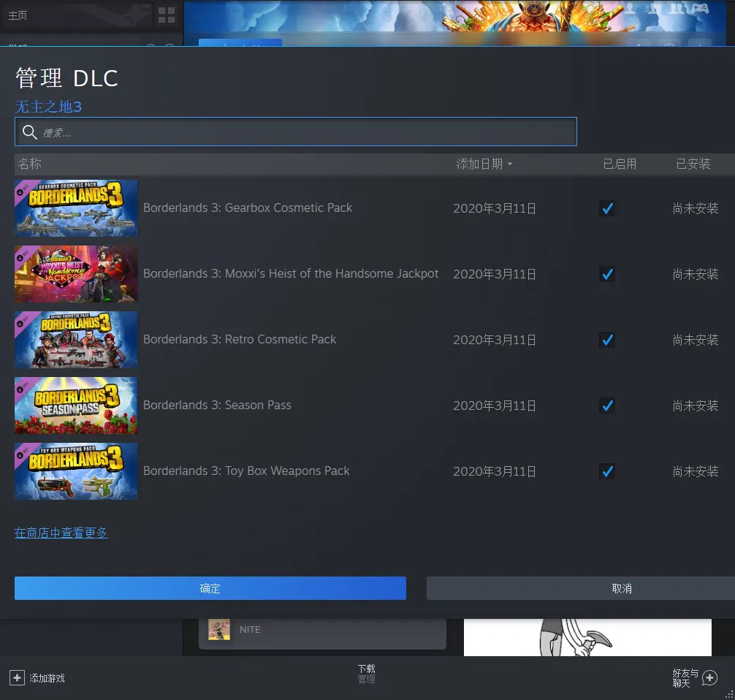Image resolution: width=735 pixels, height=700 pixels.
Task: Click 尚未安装 status for Gearbox Cosmetic Pack
Action: pyautogui.click(x=696, y=208)
